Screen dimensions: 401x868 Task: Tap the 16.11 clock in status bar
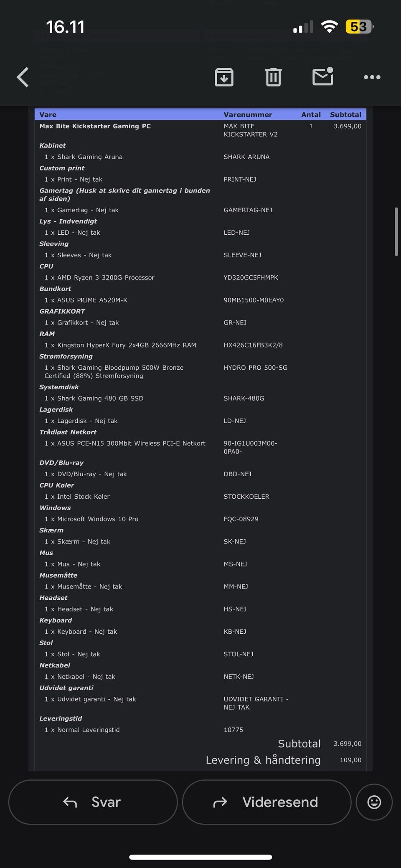pyautogui.click(x=65, y=28)
